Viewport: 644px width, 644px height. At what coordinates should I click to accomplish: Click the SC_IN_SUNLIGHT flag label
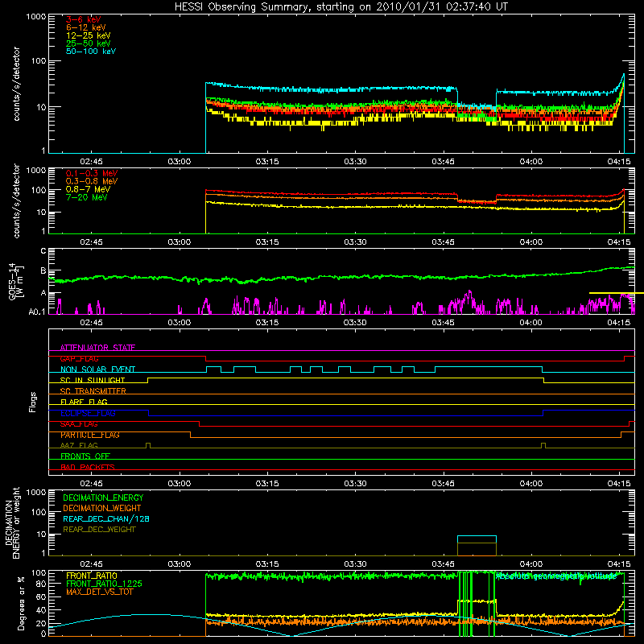[x=93, y=380]
